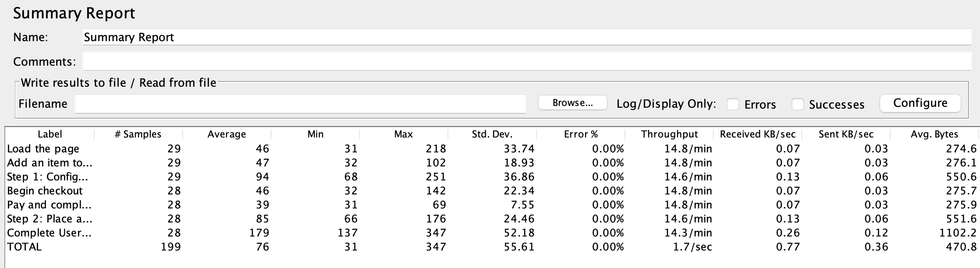The height and width of the screenshot is (268, 980).
Task: Click Throughput value 1.7/sec
Action: (x=692, y=247)
